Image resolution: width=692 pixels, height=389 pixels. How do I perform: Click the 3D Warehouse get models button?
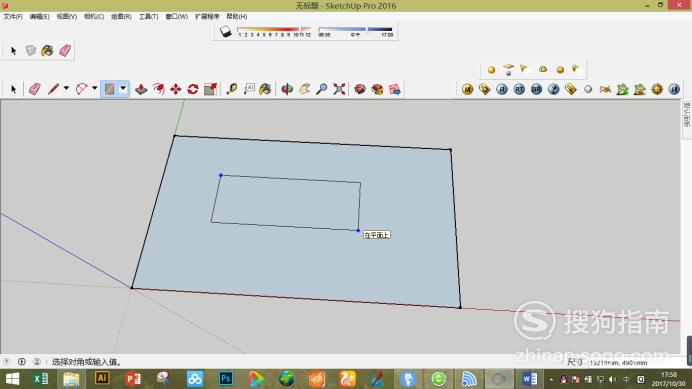[360, 89]
